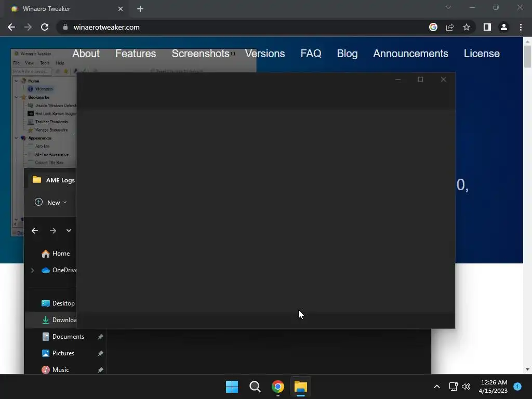
Task: Open network status in system tray
Action: [x=453, y=387]
